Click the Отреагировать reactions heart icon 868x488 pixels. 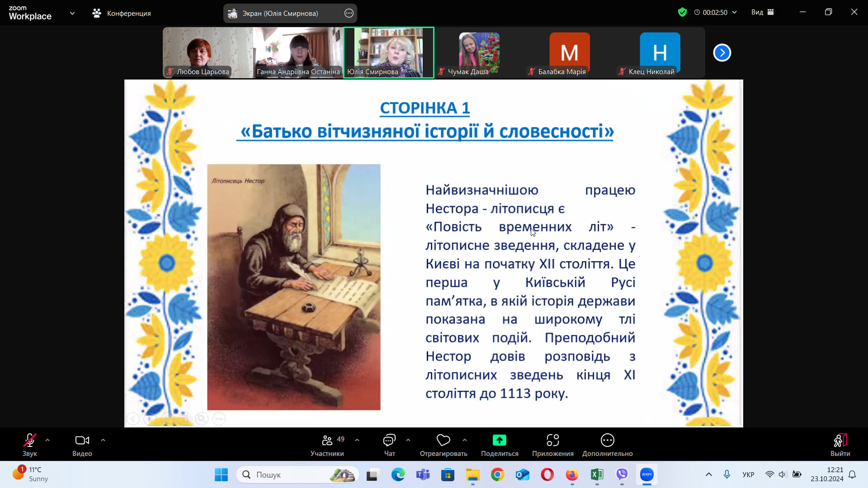(443, 440)
